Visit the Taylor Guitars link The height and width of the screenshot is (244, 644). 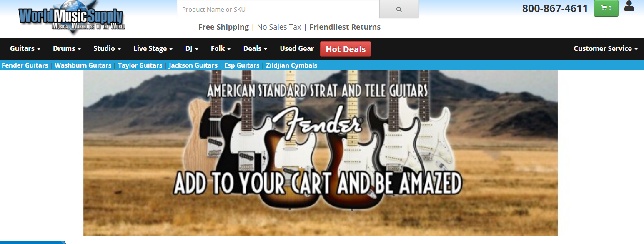pos(140,65)
